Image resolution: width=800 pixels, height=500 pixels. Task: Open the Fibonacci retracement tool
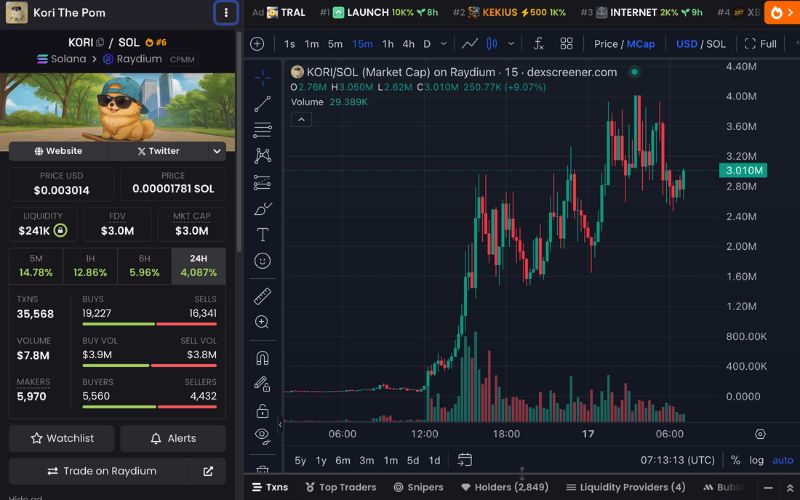[262, 130]
